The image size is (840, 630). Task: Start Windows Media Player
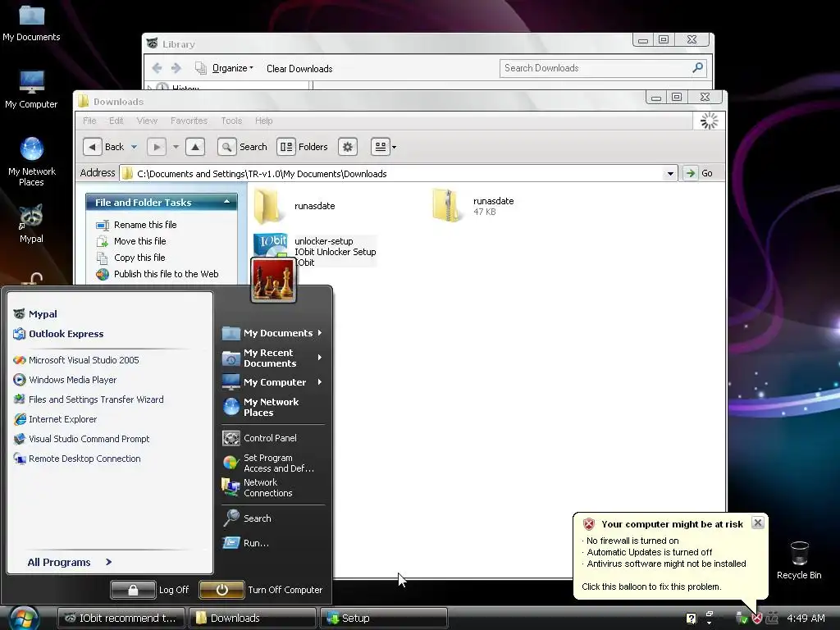click(65, 380)
